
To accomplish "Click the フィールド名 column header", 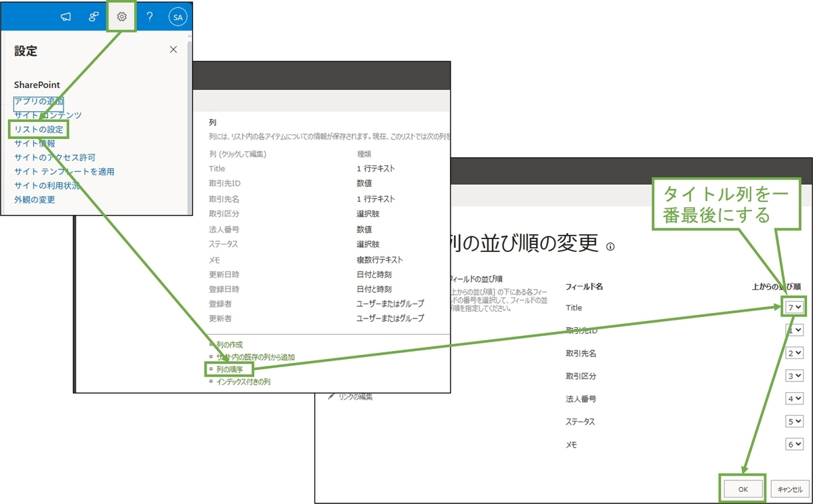I will pyautogui.click(x=584, y=287).
